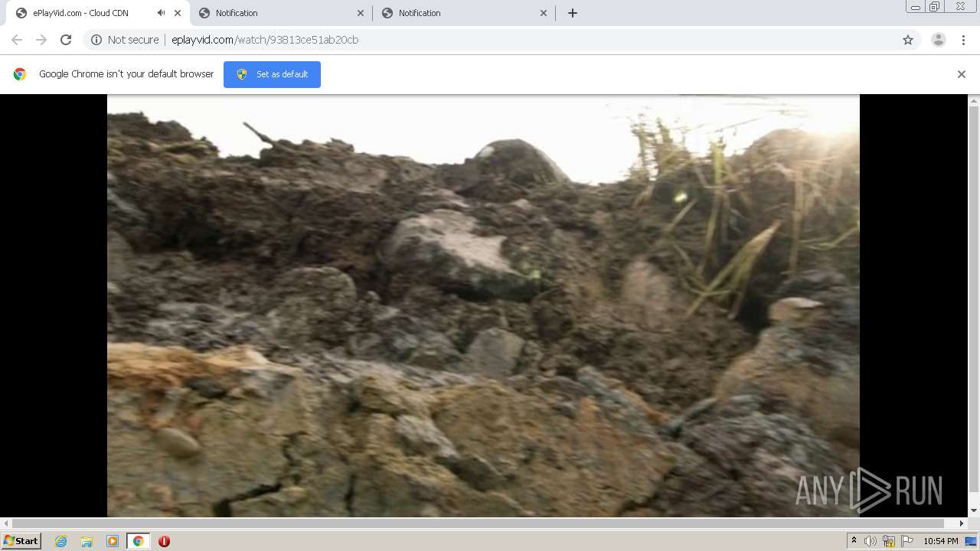Select Chrome in the taskbar

[x=138, y=541]
